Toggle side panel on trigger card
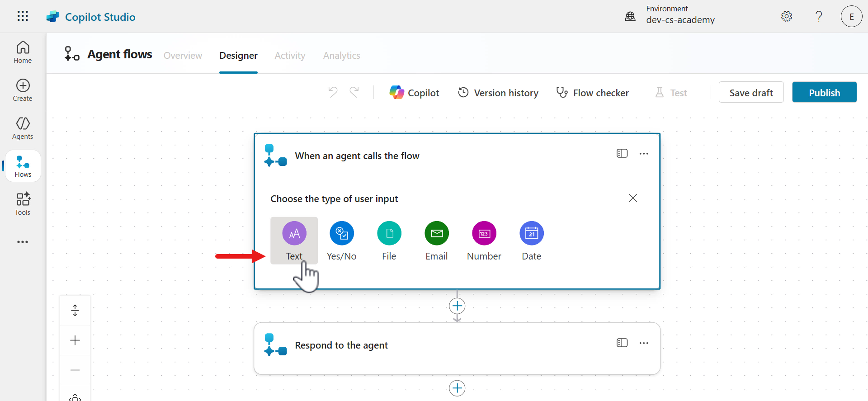 622,154
